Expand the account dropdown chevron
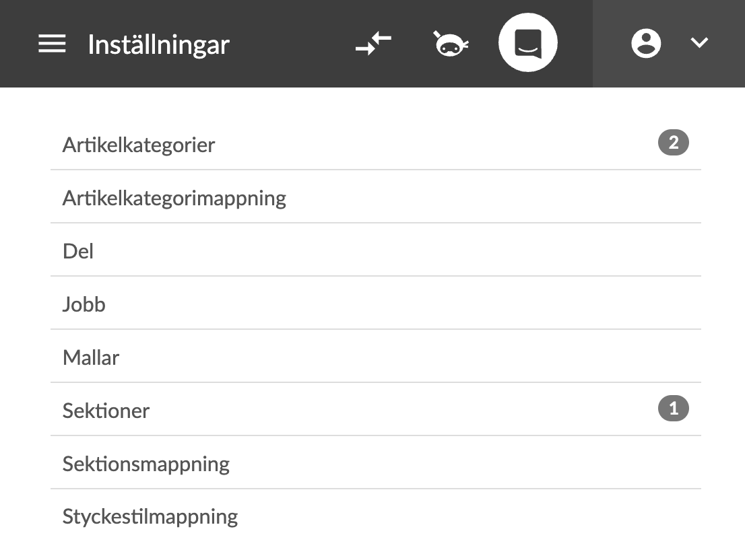Viewport: 745px width, 560px height. (x=699, y=44)
